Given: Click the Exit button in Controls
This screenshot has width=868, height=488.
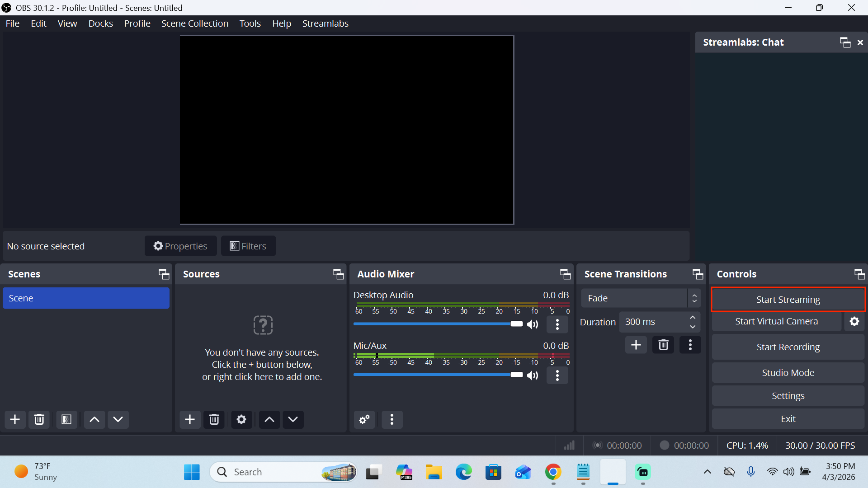Looking at the screenshot, I should pos(788,419).
